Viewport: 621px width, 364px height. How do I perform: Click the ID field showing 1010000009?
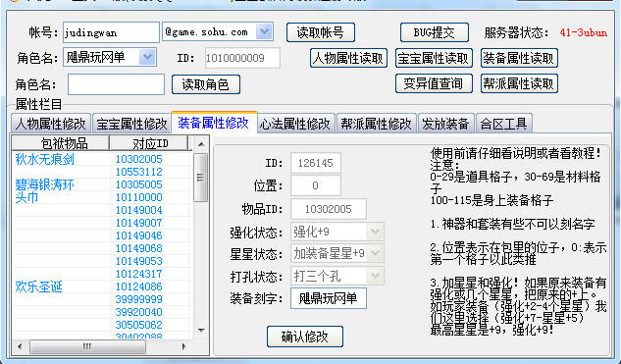(242, 58)
